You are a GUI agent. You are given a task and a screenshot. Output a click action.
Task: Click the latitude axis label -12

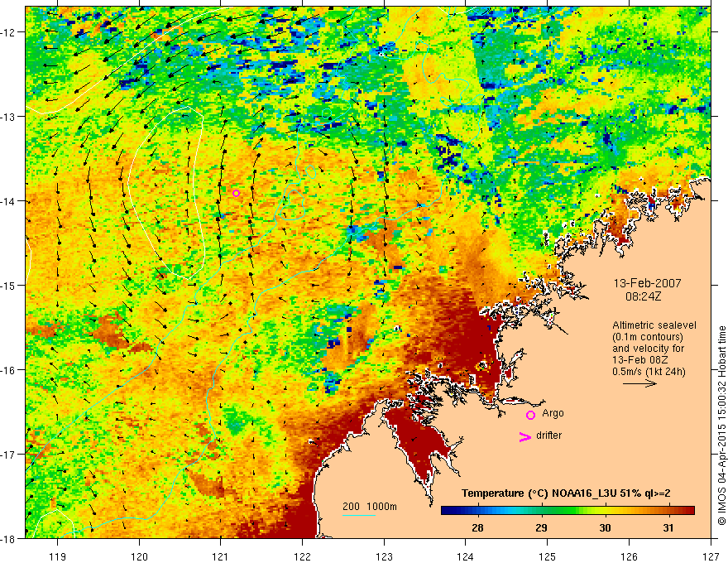pos(8,32)
